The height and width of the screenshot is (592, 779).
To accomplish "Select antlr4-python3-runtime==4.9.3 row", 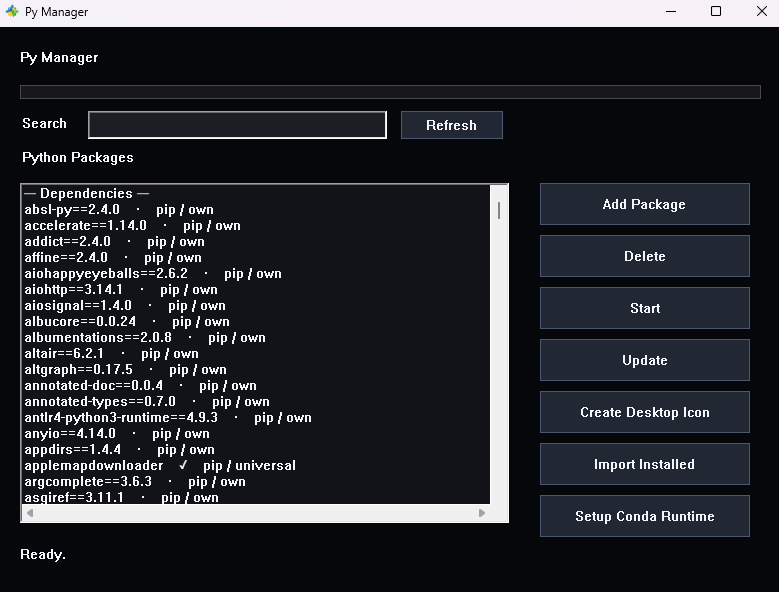I will click(256, 418).
